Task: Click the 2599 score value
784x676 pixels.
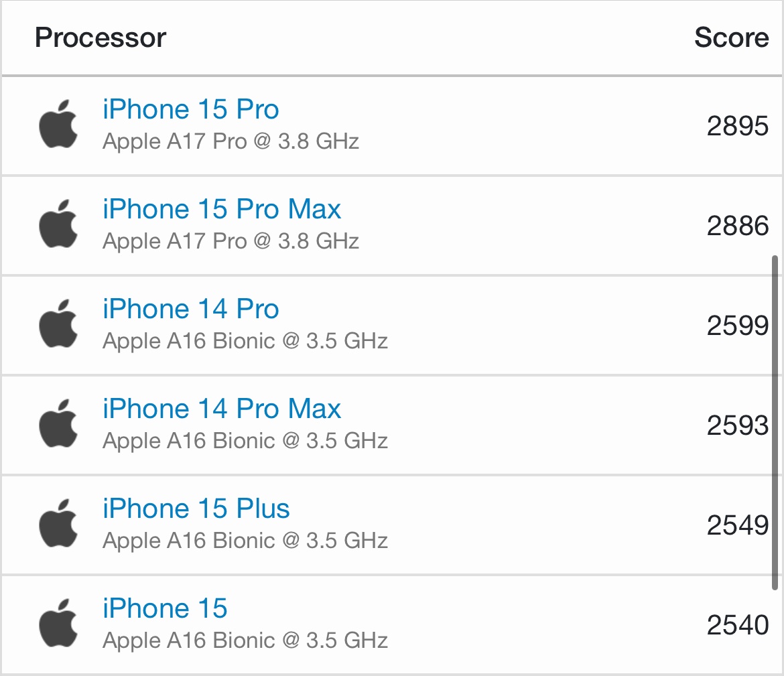Action: [x=737, y=326]
